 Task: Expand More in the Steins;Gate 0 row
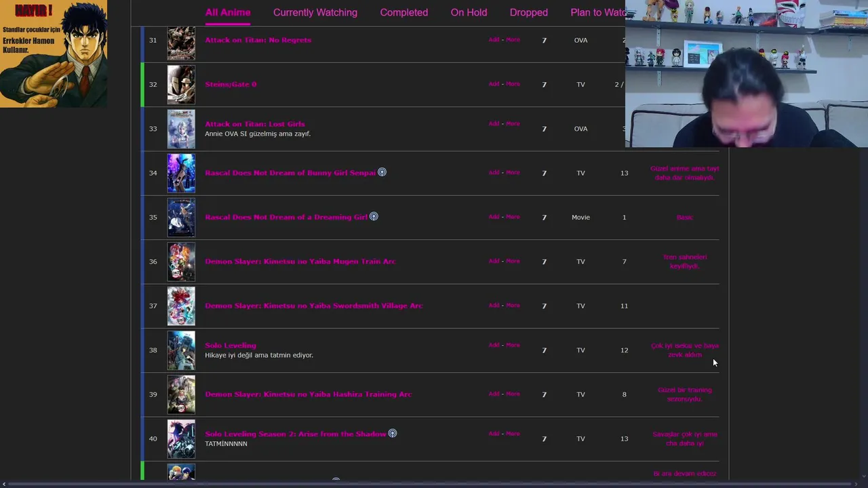[513, 84]
